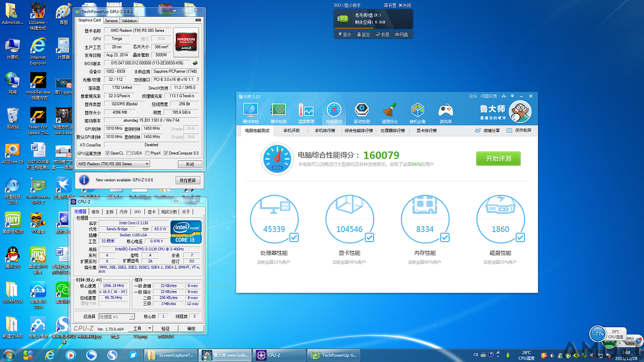Viewport: 644px width, 362px height.
Task: Open the 处理器排行榜 tab in 鲁大师
Action: click(392, 130)
